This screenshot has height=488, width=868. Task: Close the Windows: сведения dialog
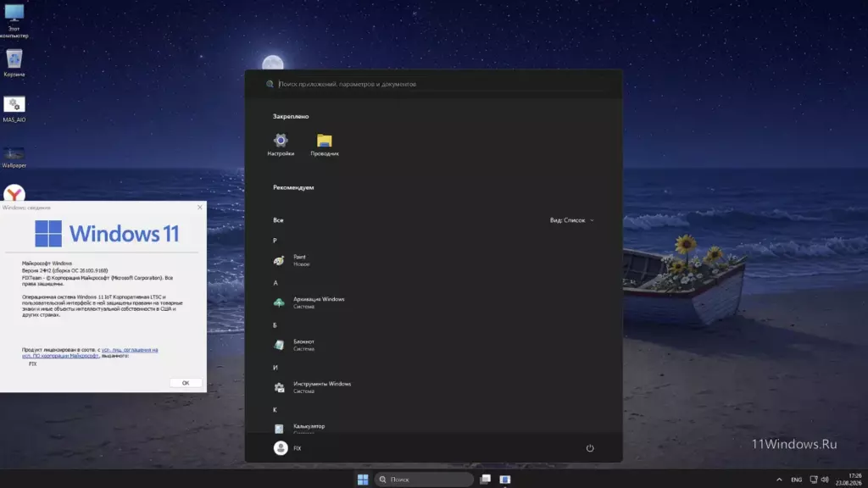(200, 207)
